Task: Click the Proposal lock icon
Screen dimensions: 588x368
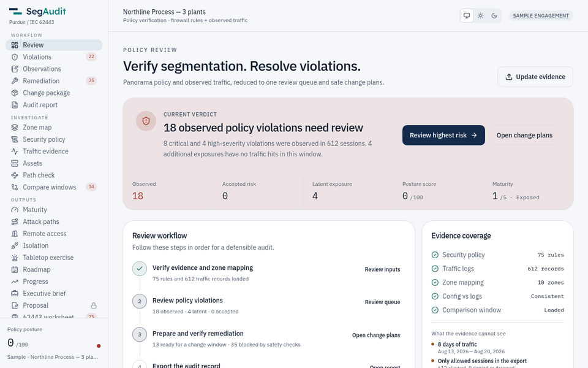Action: tap(94, 305)
